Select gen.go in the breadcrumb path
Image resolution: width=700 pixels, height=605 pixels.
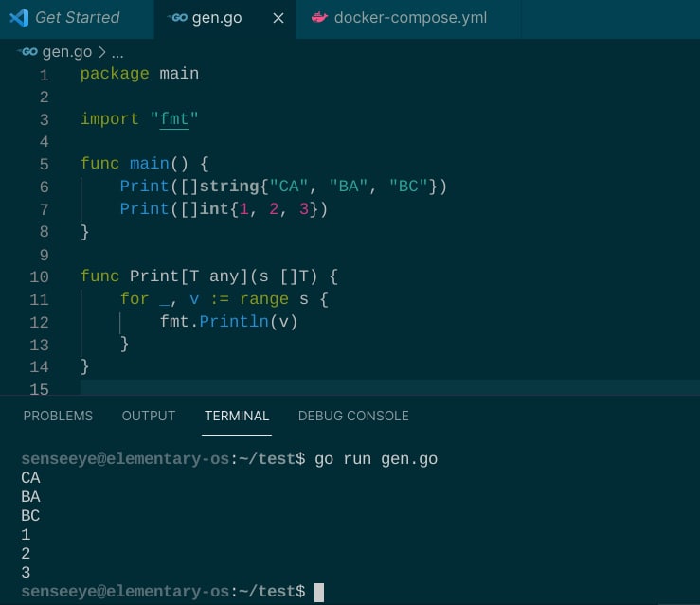pos(67,52)
